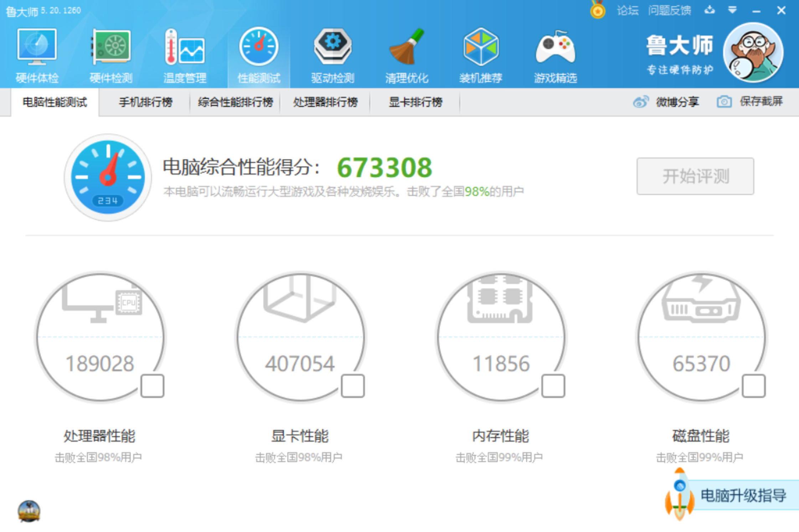Click 磁盘性能 label

pos(701,436)
